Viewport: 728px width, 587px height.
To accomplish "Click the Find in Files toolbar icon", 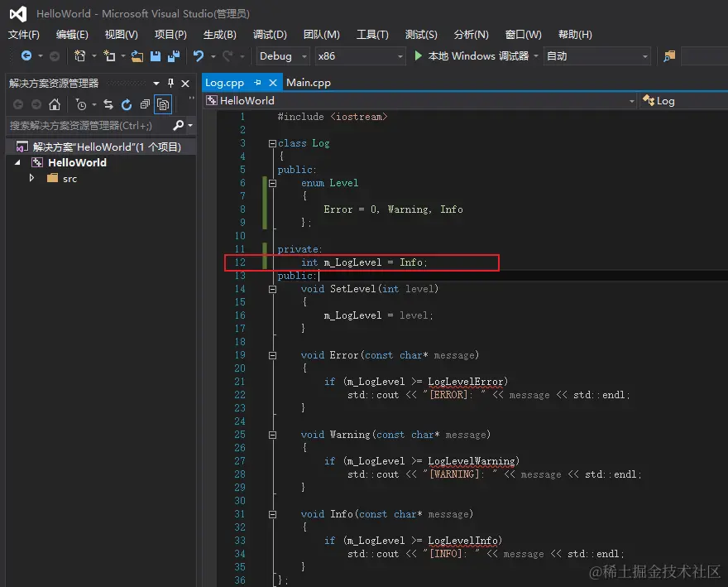I will 669,56.
